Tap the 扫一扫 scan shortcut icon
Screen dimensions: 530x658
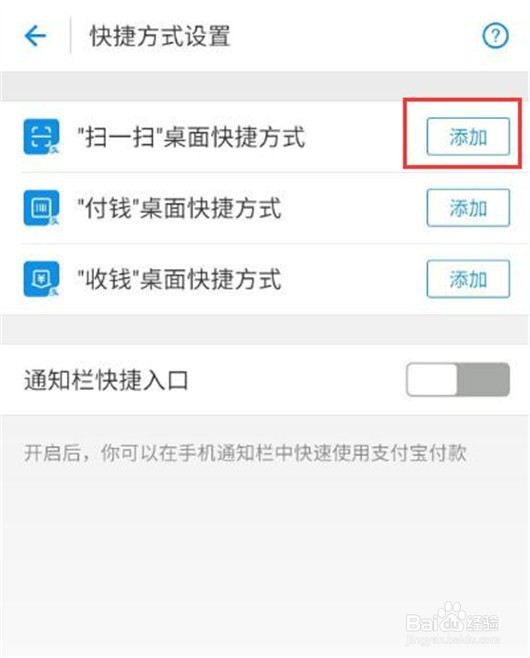pos(41,137)
